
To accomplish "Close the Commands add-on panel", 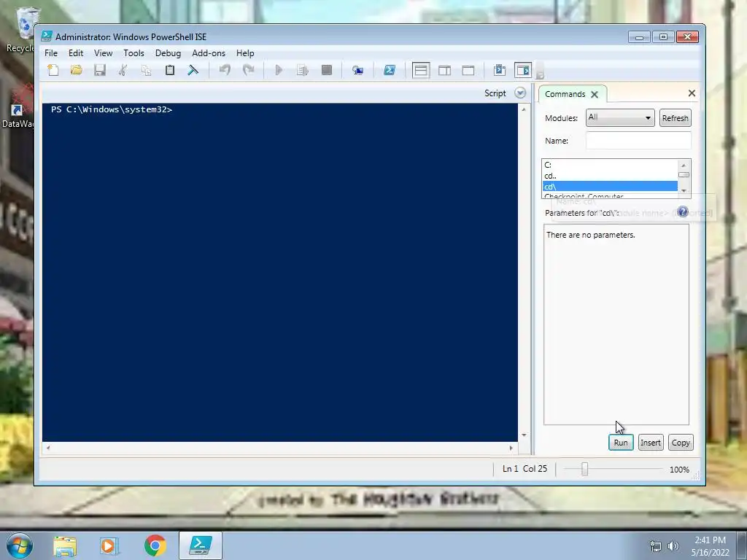I will 692,93.
